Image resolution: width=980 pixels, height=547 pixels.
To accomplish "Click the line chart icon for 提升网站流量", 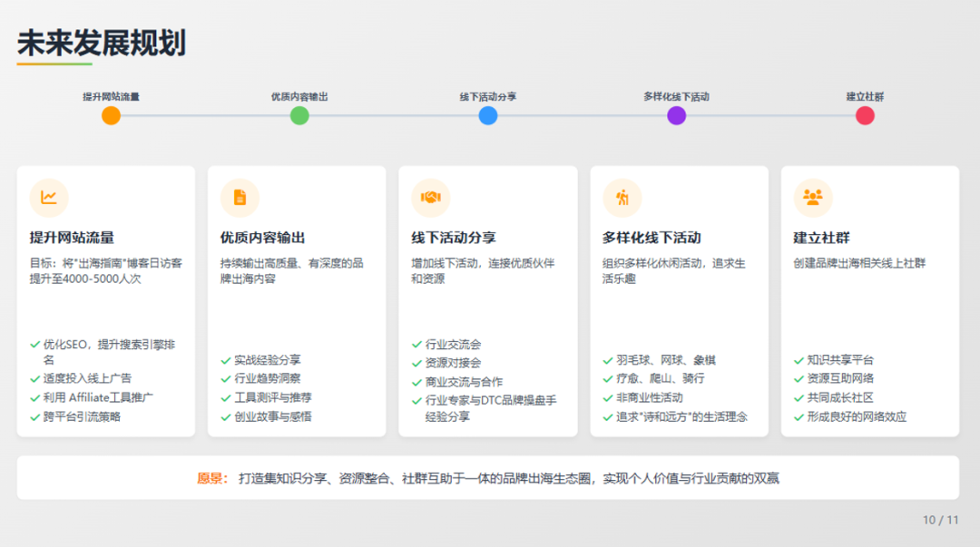I will pyautogui.click(x=49, y=198).
